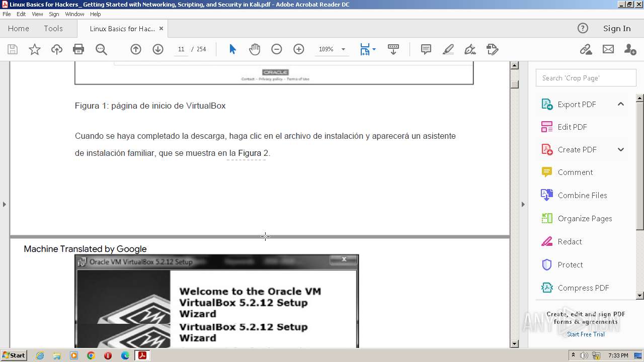
Task: Upload file to cloud icon
Action: coord(57,49)
